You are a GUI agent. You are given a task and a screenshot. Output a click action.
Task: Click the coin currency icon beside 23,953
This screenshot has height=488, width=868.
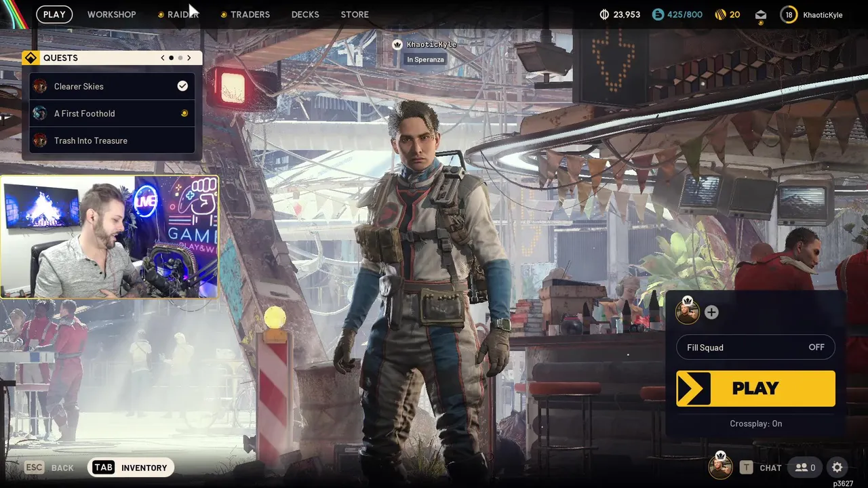tap(605, 14)
